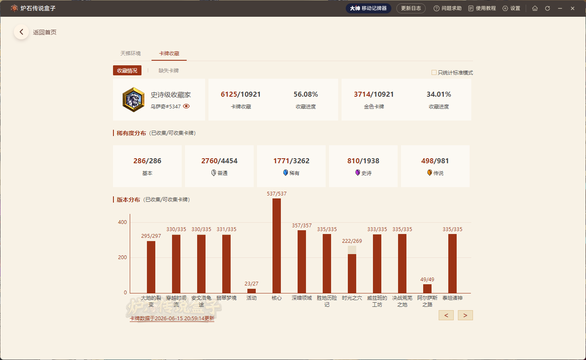Viewport: 586px width, 360px height.
Task: Click the common rarity gem icon
Action: (213, 173)
